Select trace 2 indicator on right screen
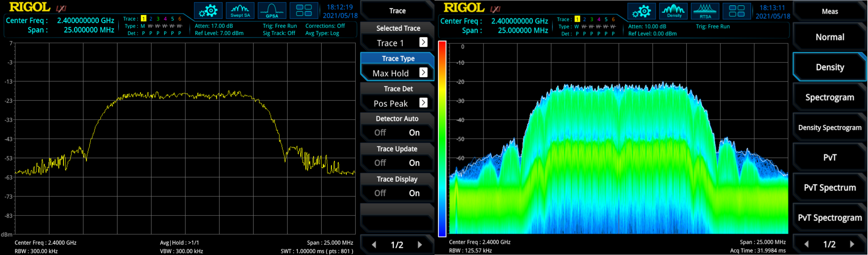The image size is (868, 255). tap(584, 19)
